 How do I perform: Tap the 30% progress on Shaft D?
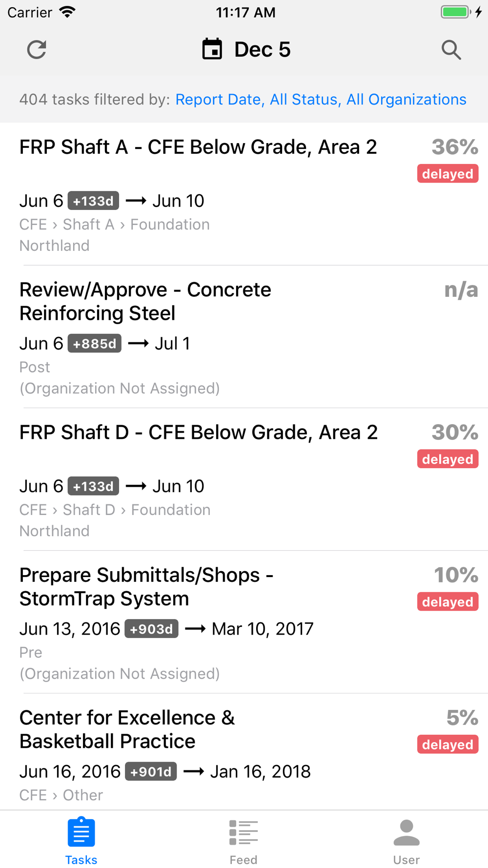coord(454,433)
